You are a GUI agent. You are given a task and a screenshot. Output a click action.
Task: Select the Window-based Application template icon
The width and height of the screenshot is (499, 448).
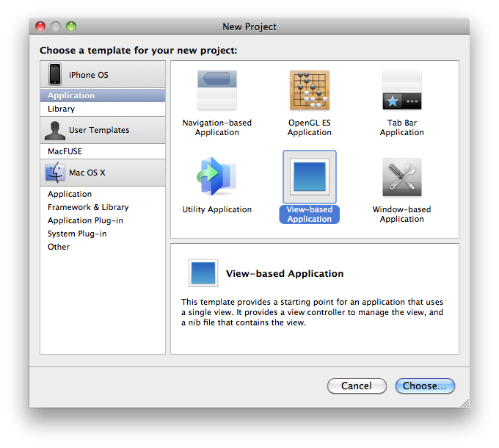[x=402, y=177]
